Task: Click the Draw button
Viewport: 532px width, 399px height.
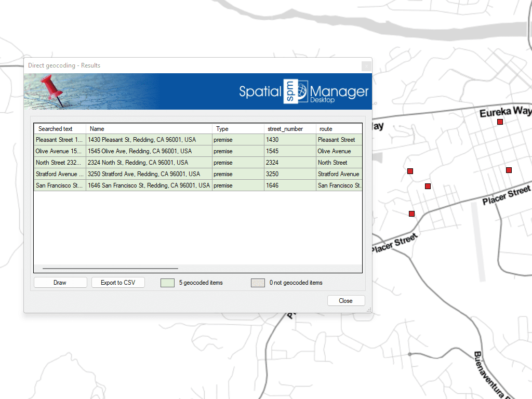Action: pos(60,283)
